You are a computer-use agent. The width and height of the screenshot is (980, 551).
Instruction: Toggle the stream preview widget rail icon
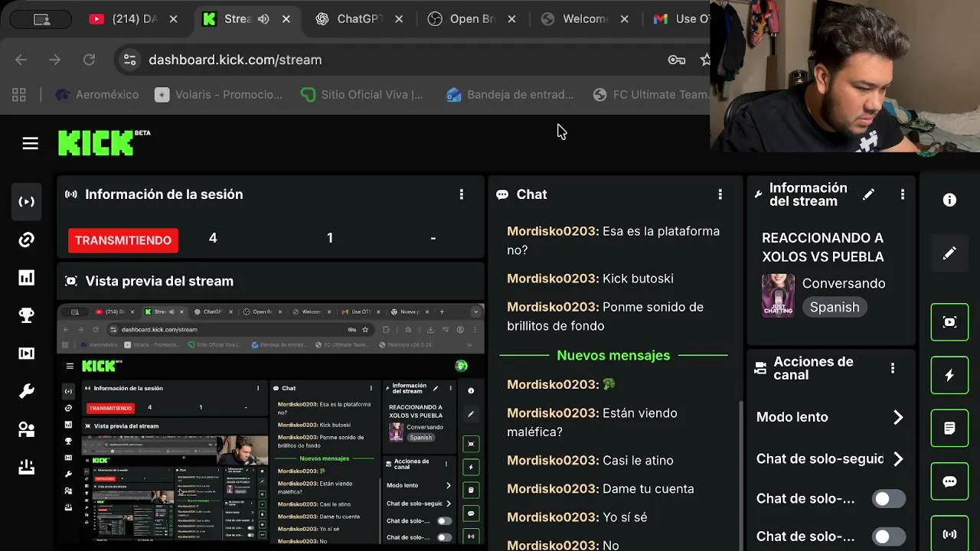click(949, 322)
